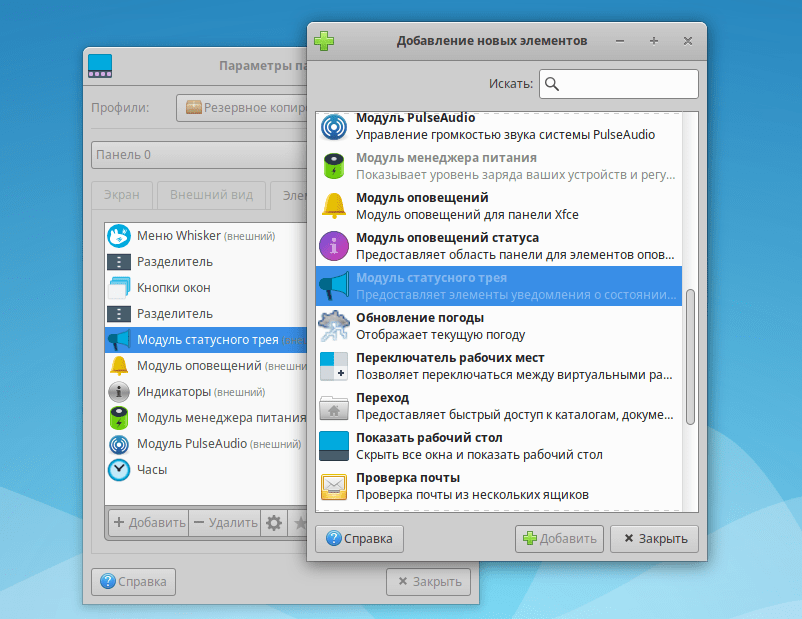
Task: Open item properties with the gear button
Action: (x=274, y=523)
